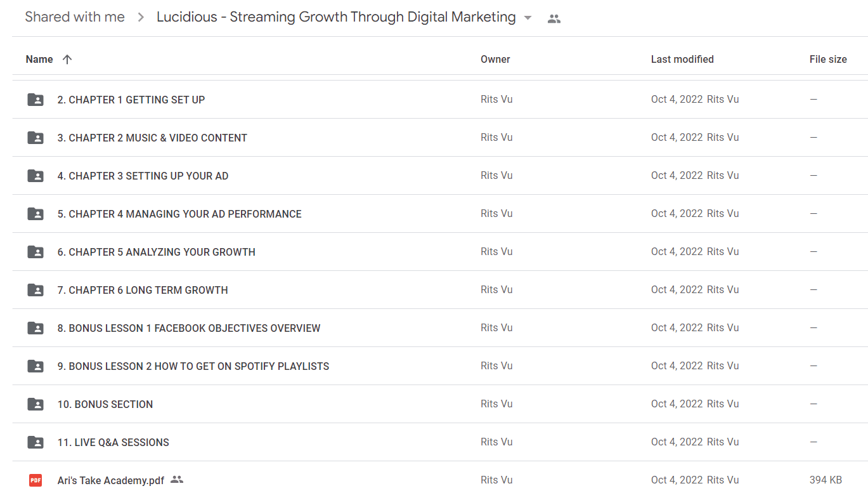Select folder icon of Bonus Lesson 1 Facebook Objectives
The height and width of the screenshot is (493, 868).
coord(36,328)
